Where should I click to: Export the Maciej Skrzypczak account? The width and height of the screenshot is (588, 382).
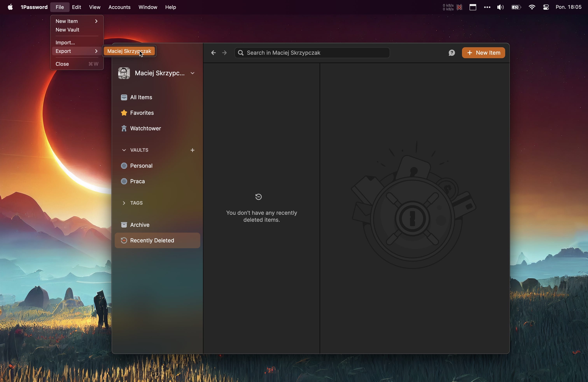[x=129, y=51]
